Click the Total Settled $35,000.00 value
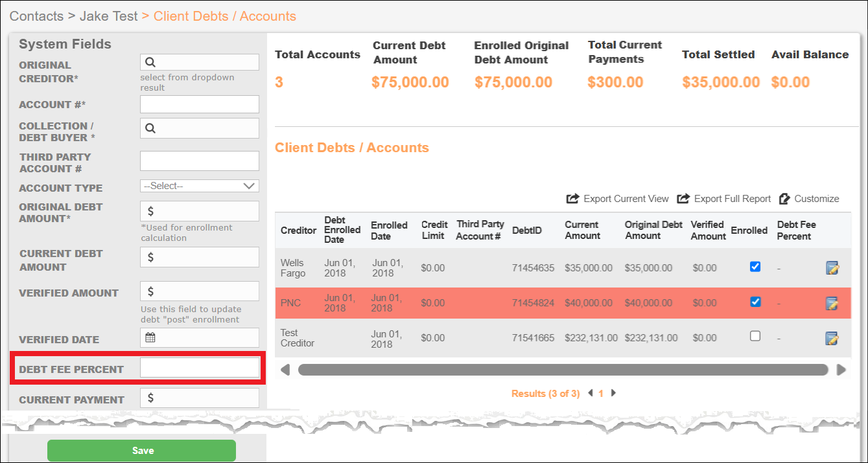868x463 pixels. pos(721,82)
